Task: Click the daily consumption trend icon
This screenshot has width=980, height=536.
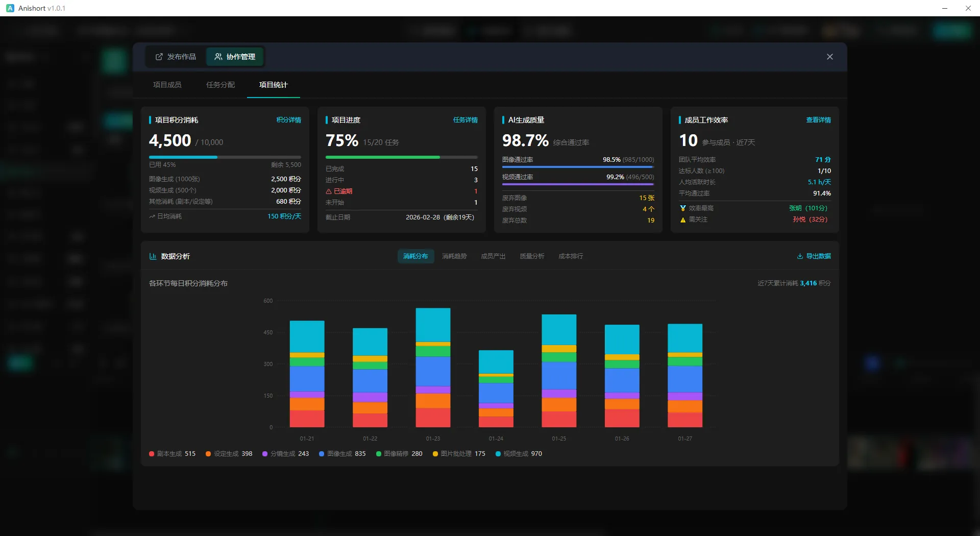Action: (x=152, y=216)
